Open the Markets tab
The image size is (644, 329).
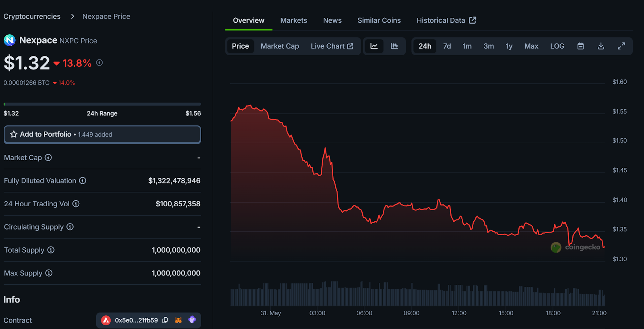coord(293,21)
